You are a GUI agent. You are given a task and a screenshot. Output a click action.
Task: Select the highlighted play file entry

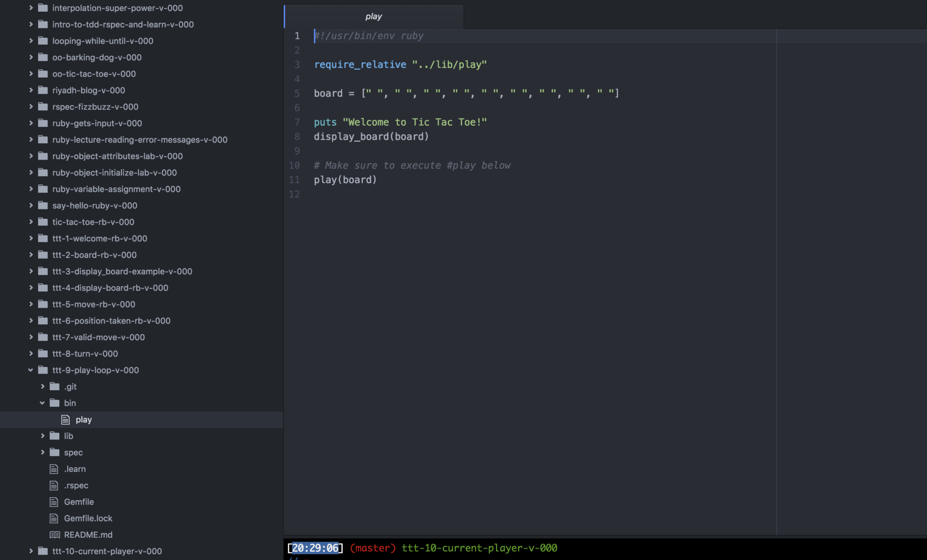click(84, 419)
